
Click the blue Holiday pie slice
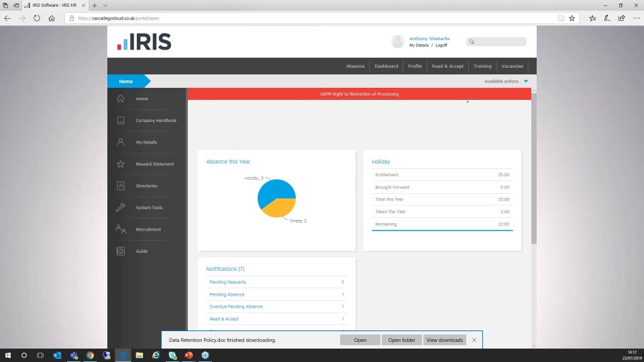[274, 191]
